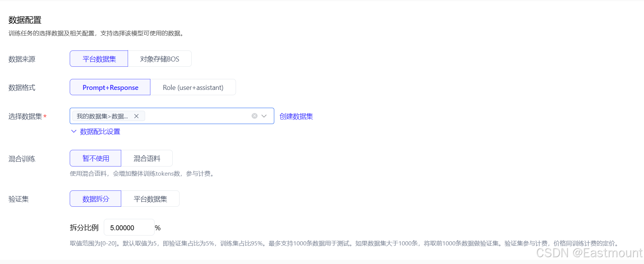Click the 拆分比例 label
This screenshot has height=264, width=644.
(x=84, y=228)
